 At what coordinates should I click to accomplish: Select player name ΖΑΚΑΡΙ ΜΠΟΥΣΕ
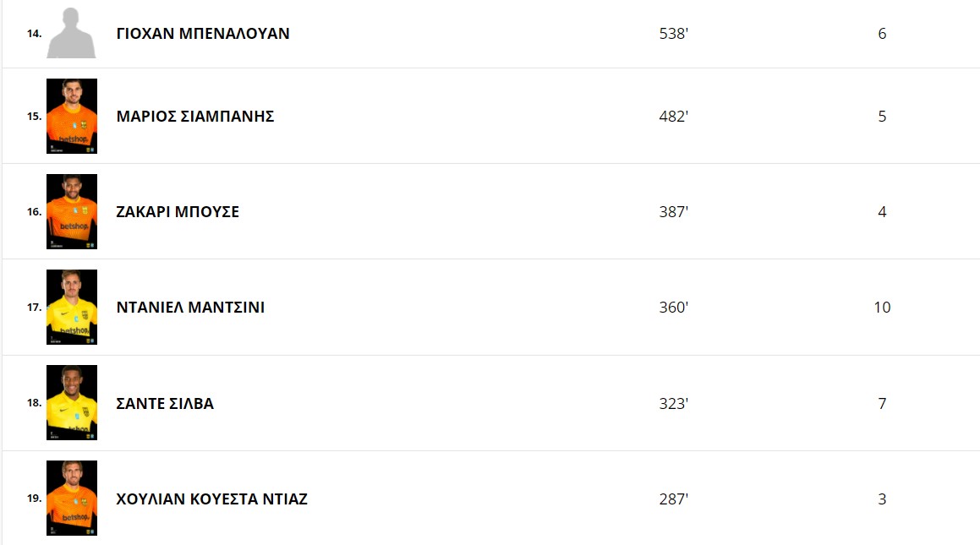pos(178,212)
